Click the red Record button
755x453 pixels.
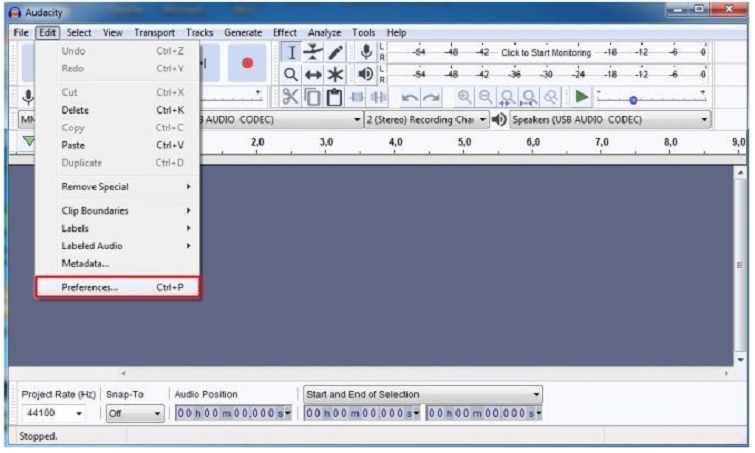(x=247, y=62)
